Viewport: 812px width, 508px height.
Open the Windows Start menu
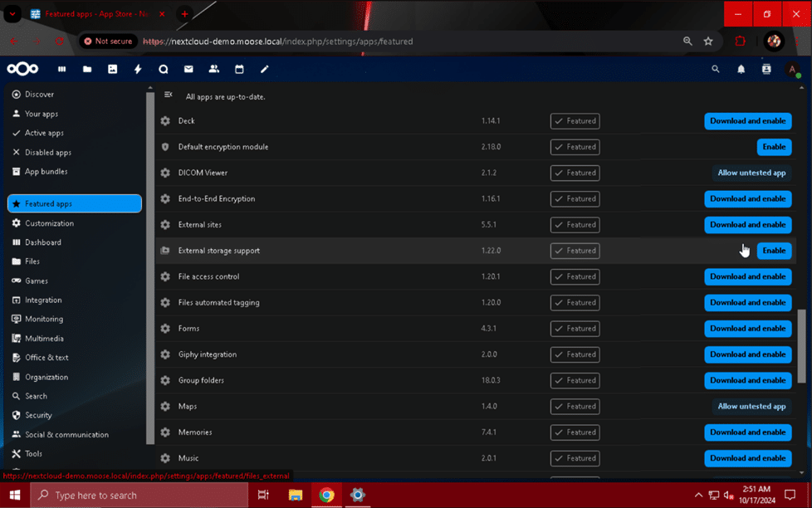[15, 496]
